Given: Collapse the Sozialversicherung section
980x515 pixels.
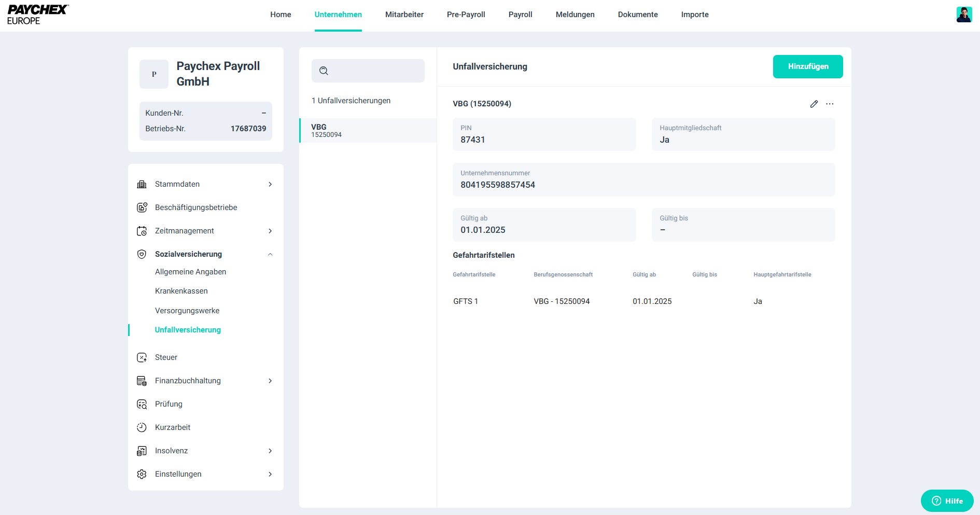Looking at the screenshot, I should [x=270, y=254].
